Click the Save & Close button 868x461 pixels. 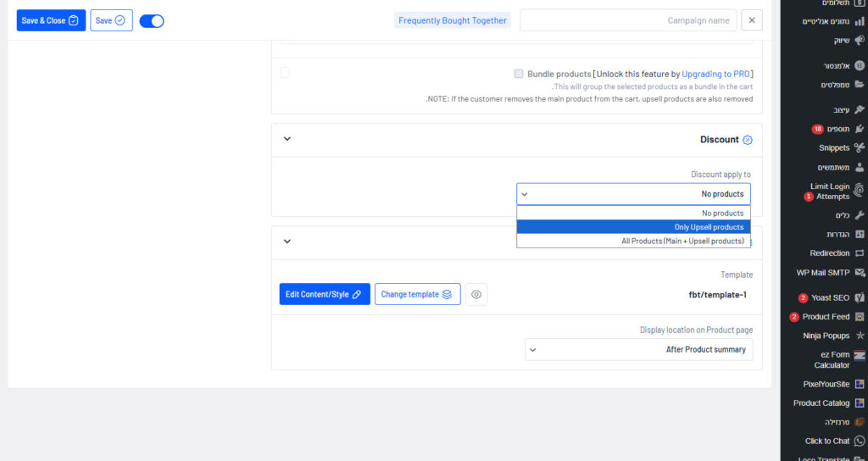51,20
